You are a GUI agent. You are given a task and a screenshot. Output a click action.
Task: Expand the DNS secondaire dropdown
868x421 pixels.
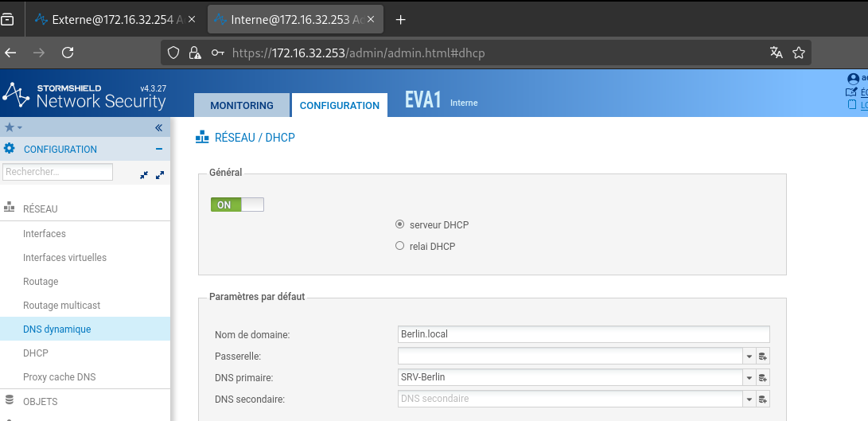(749, 399)
